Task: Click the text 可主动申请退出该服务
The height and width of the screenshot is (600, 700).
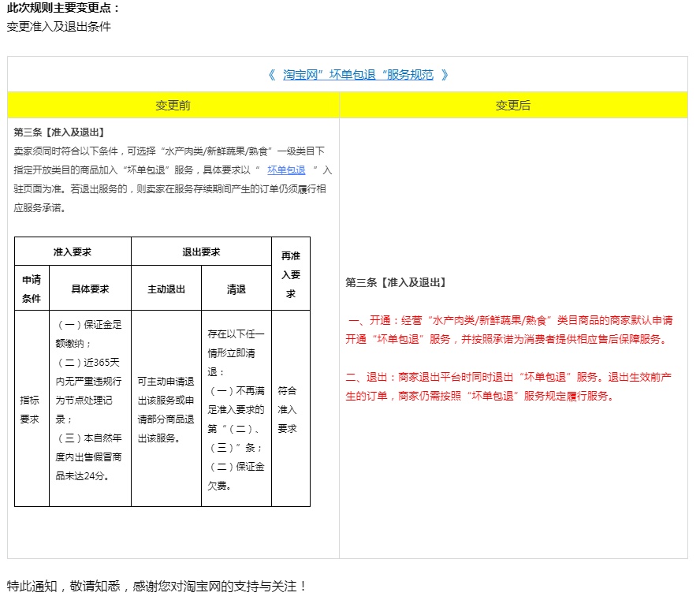Action: 166,410
